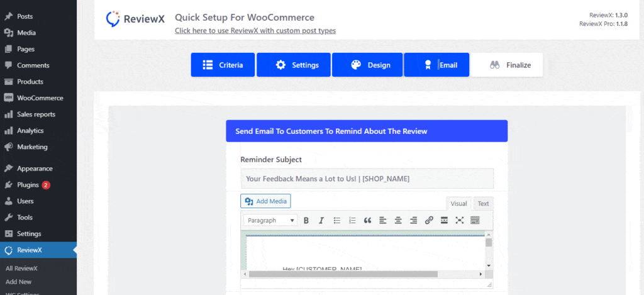Open the Design setup step
644x295 pixels.
[x=367, y=65]
